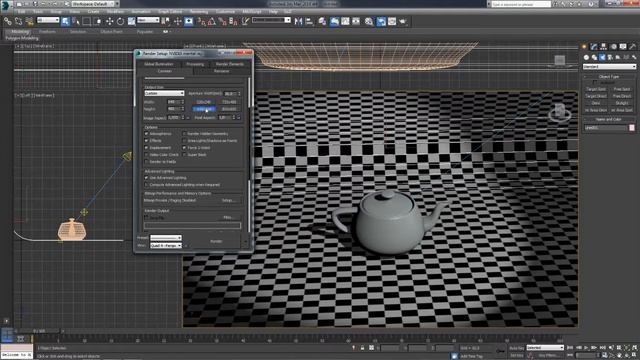Screen dimensions: 640x360
Task: Click the Mirror tool icon
Action: point(298,21)
